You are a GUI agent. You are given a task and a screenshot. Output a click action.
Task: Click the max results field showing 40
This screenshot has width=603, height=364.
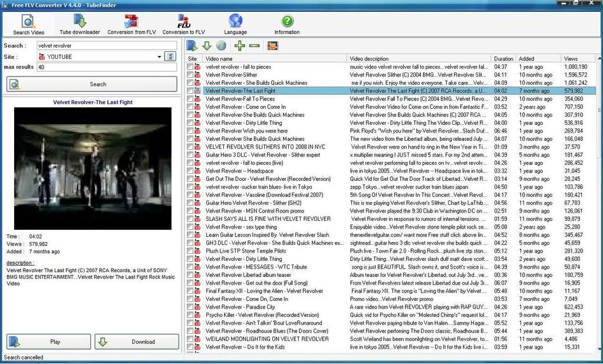tap(107, 67)
